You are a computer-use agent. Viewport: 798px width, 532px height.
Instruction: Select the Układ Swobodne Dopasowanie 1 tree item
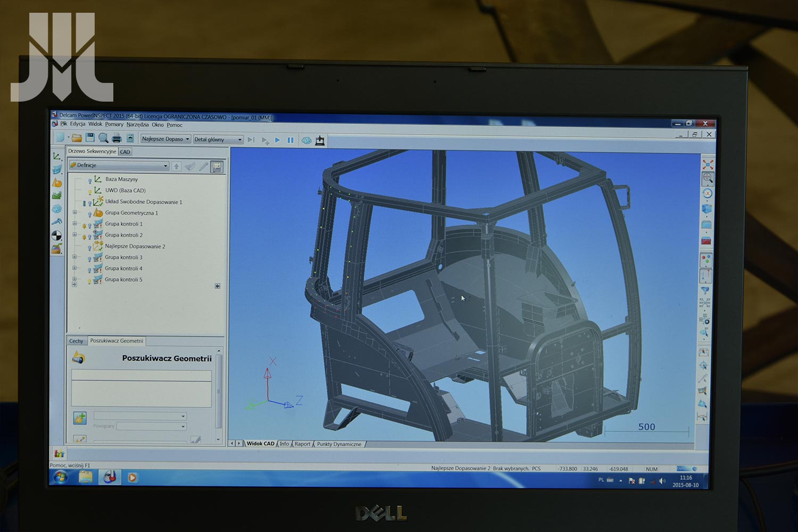tap(144, 202)
